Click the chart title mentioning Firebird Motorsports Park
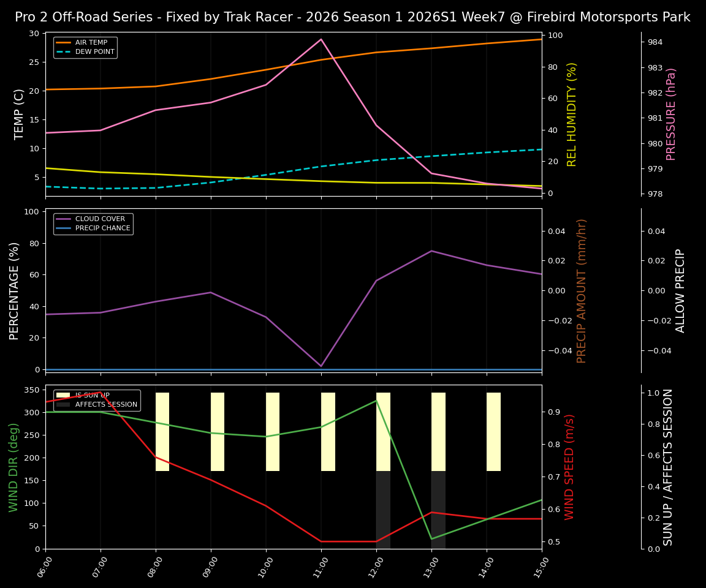The height and width of the screenshot is (588, 706). pyautogui.click(x=353, y=17)
